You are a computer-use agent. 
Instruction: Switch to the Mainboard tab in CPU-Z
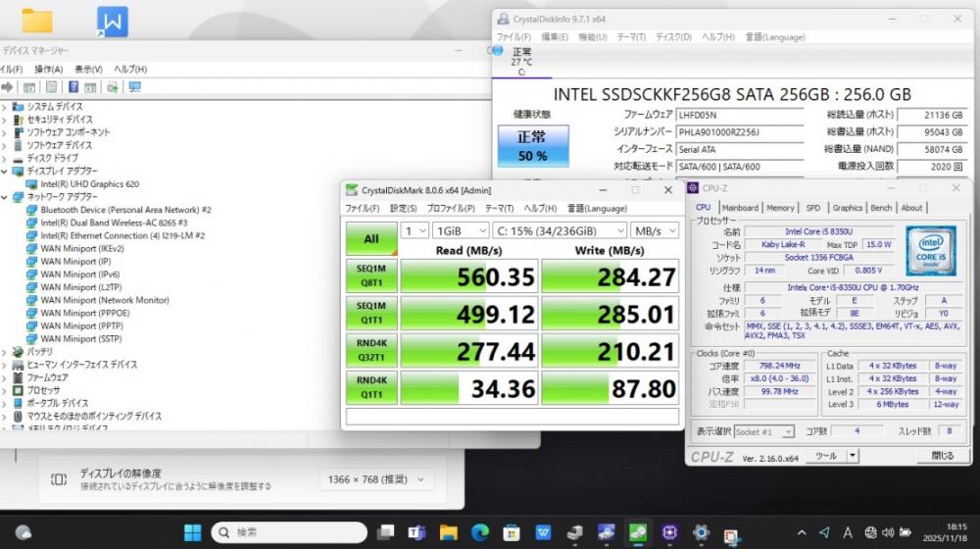[x=740, y=208]
